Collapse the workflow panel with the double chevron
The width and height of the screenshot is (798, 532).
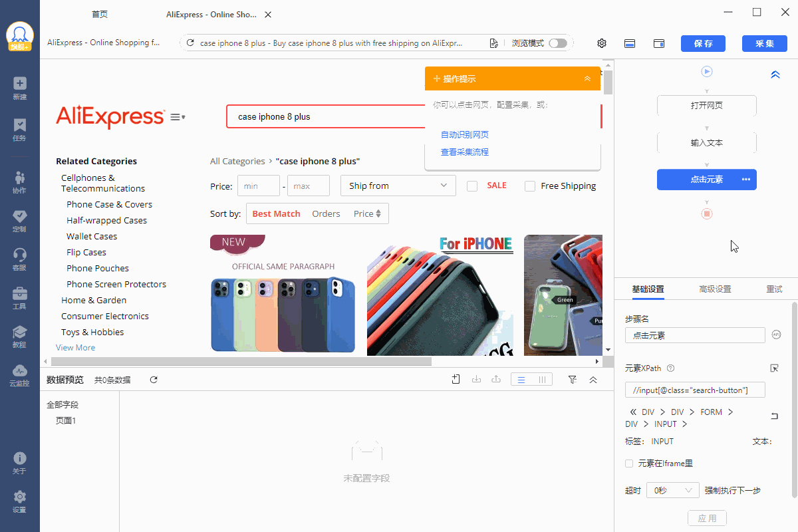tap(775, 75)
